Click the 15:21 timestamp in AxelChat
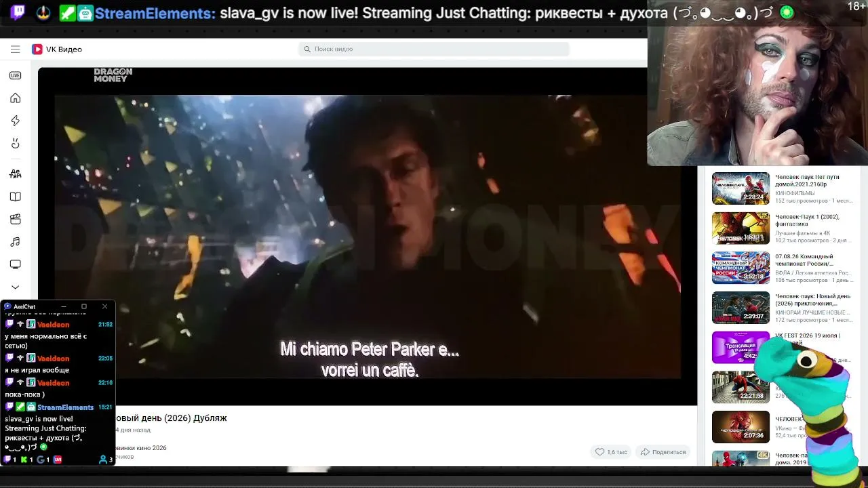This screenshot has height=488, width=868. [105, 407]
